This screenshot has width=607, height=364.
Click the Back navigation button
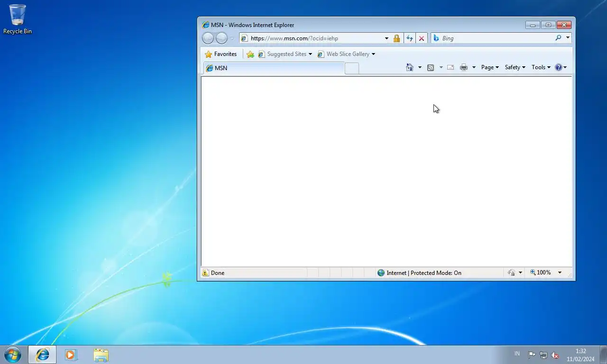coord(208,38)
